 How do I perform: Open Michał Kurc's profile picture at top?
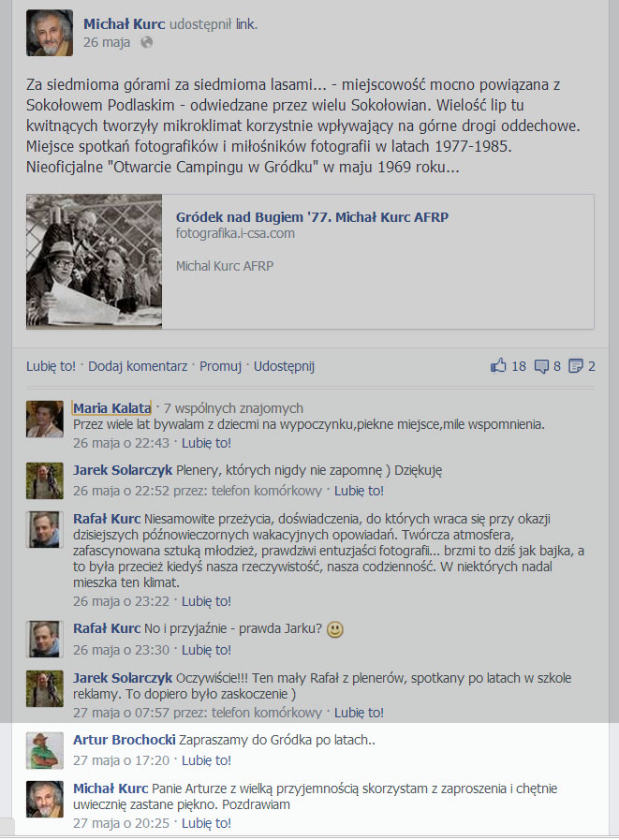[50, 33]
